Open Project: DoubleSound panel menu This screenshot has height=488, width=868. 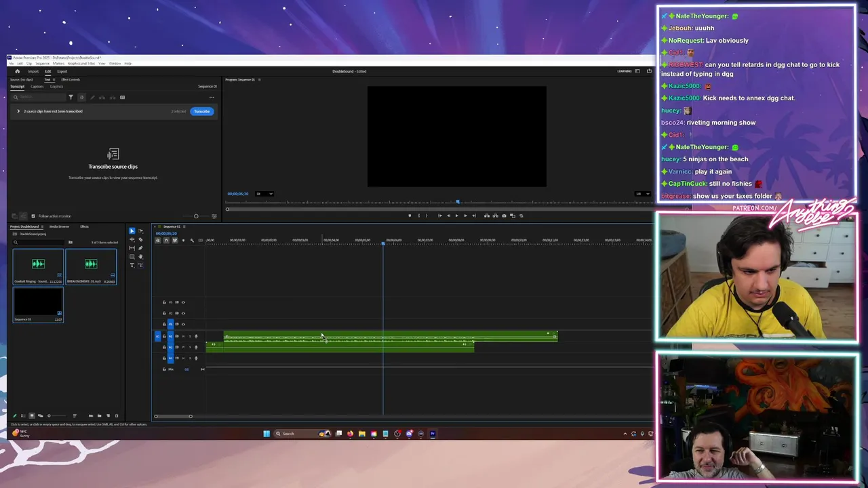42,226
